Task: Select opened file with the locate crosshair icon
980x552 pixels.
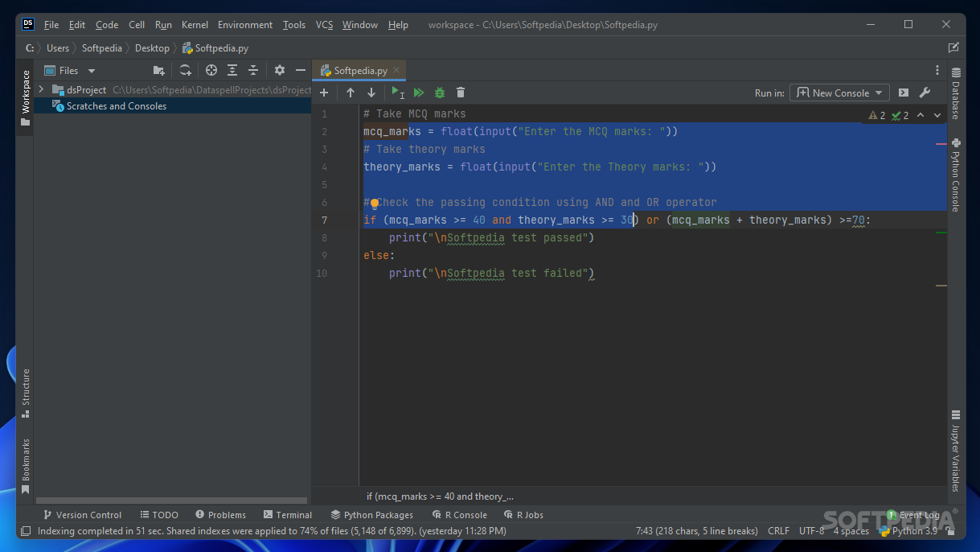Action: (211, 71)
